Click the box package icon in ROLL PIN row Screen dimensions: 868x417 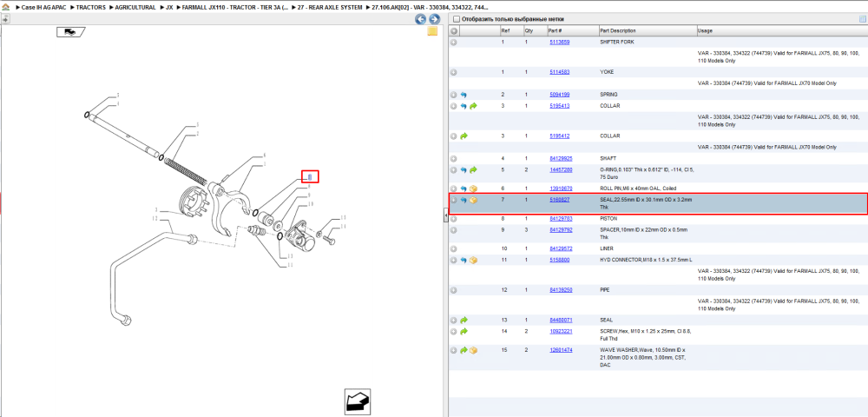(473, 189)
